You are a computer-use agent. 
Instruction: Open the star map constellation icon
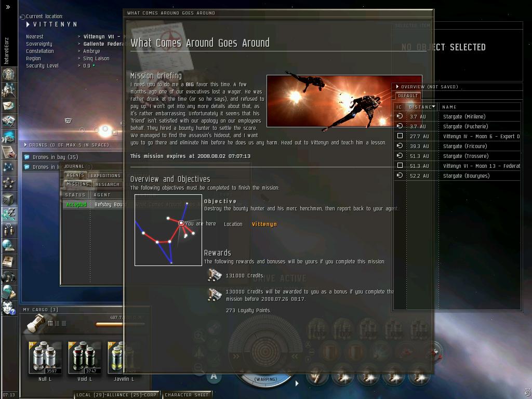coord(8,167)
